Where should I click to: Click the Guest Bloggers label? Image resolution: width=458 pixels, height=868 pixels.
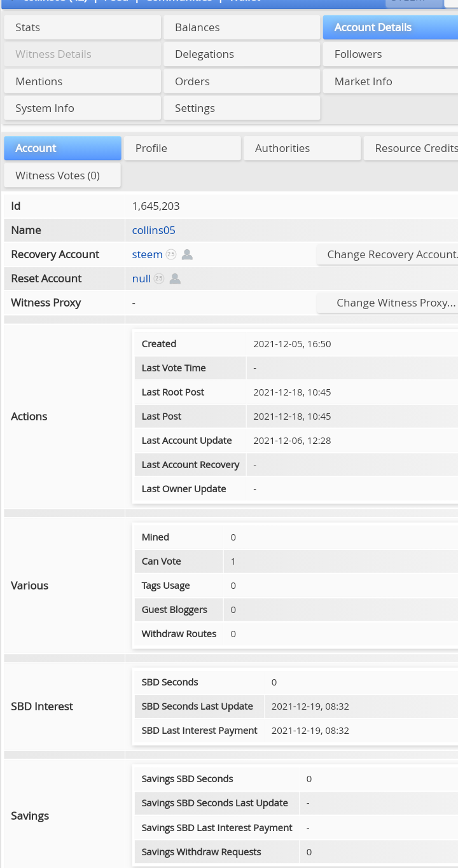pyautogui.click(x=174, y=610)
